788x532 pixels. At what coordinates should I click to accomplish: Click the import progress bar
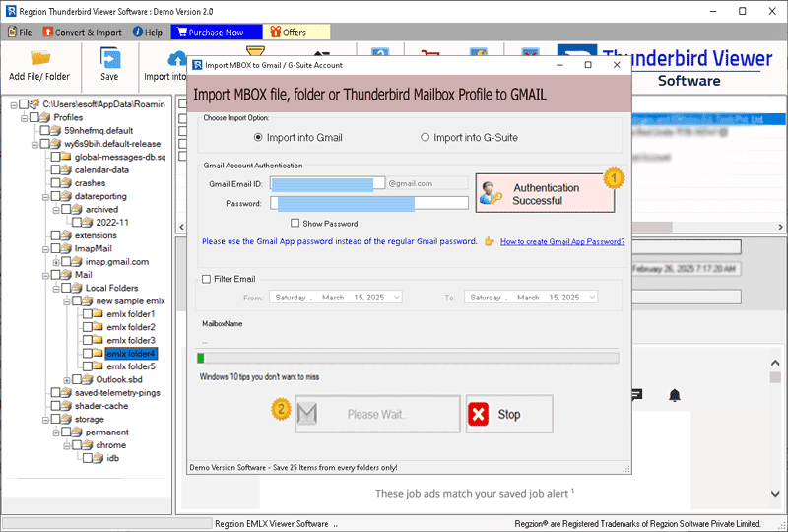(408, 358)
